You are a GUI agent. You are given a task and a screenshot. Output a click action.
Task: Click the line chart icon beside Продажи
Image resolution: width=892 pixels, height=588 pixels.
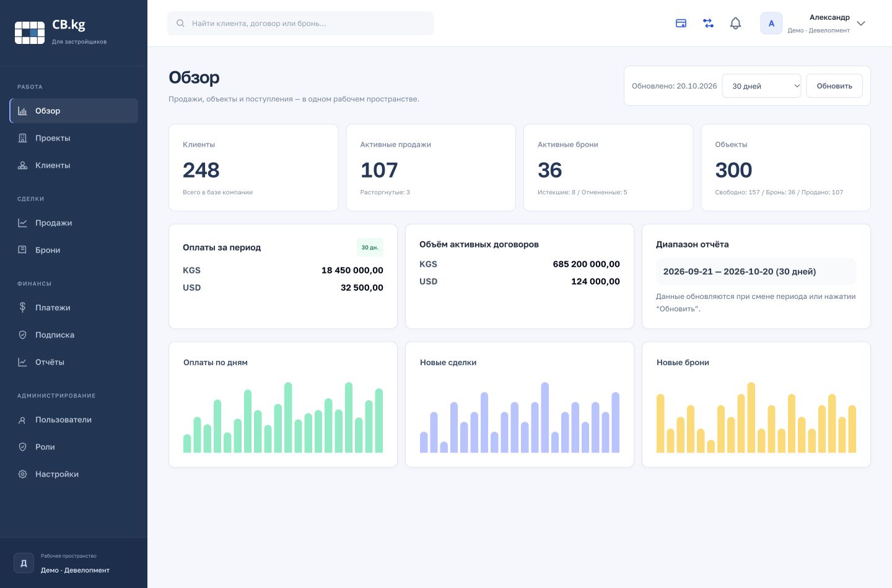[x=22, y=223]
